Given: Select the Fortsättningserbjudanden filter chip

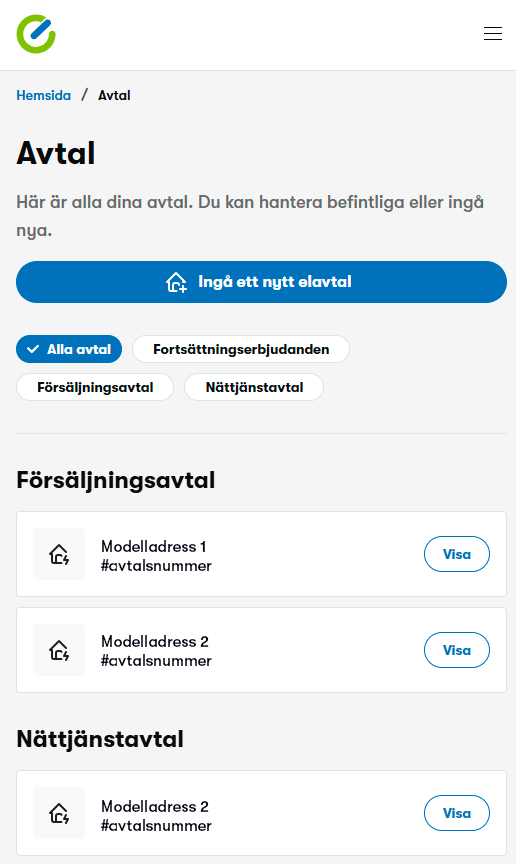Looking at the screenshot, I should tap(241, 349).
